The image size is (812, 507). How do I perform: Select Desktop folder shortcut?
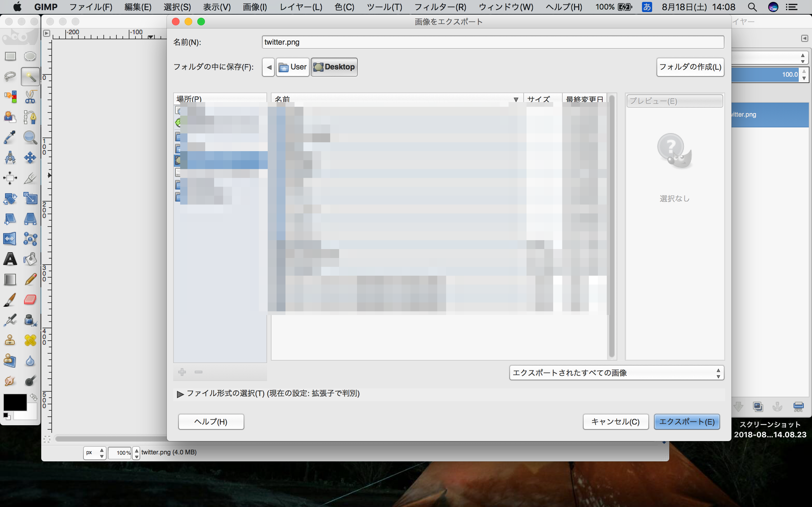(x=333, y=66)
